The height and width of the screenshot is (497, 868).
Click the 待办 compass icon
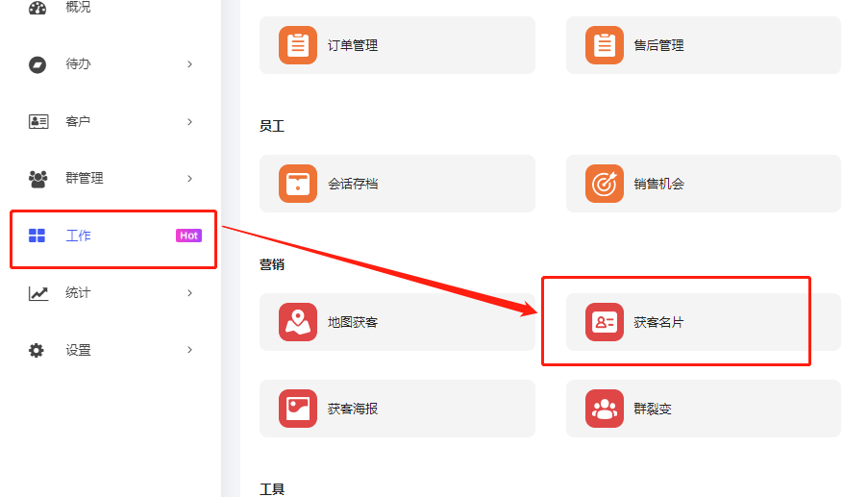coord(37,64)
